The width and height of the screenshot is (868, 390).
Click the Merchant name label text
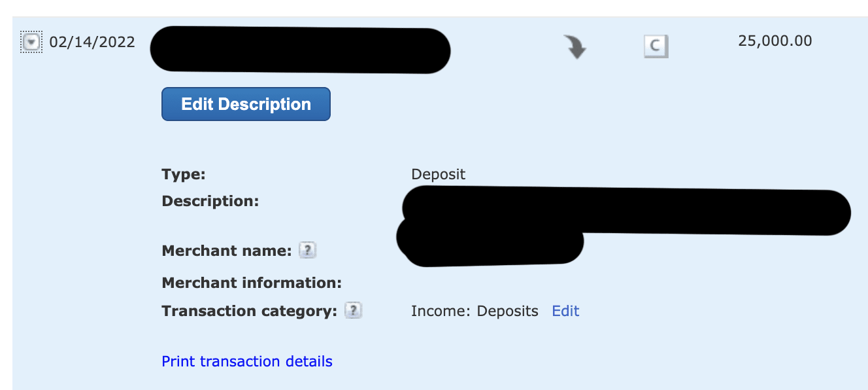point(226,251)
